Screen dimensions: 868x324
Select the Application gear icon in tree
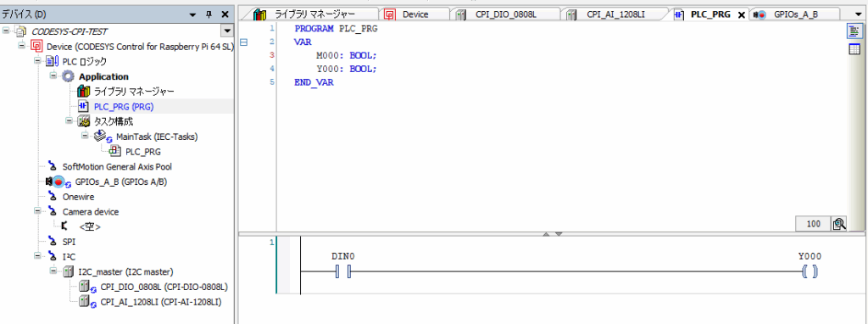click(68, 76)
